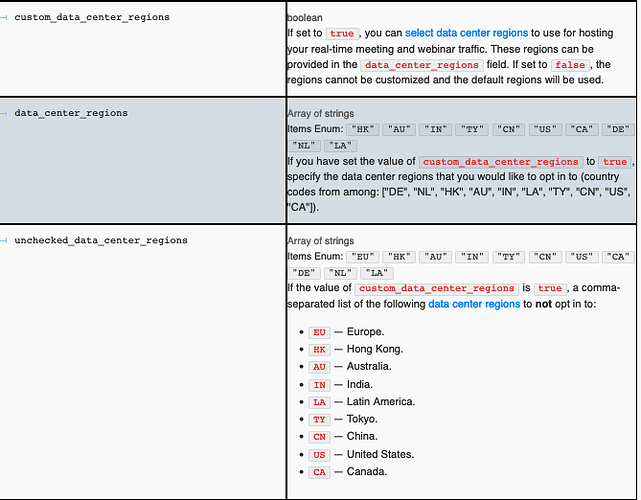The image size is (641, 500).
Task: Click the HK code beside Hong Kong bullet
Action: click(319, 350)
